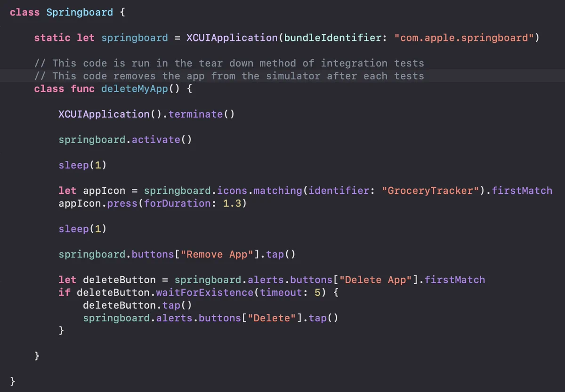Click "firstMatch" on the appIcon line

pos(522,191)
